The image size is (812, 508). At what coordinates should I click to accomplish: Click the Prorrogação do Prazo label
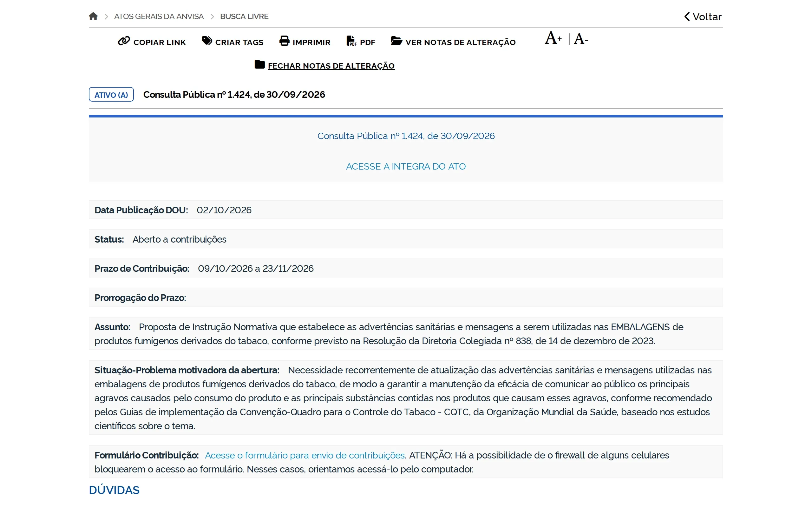tap(140, 298)
